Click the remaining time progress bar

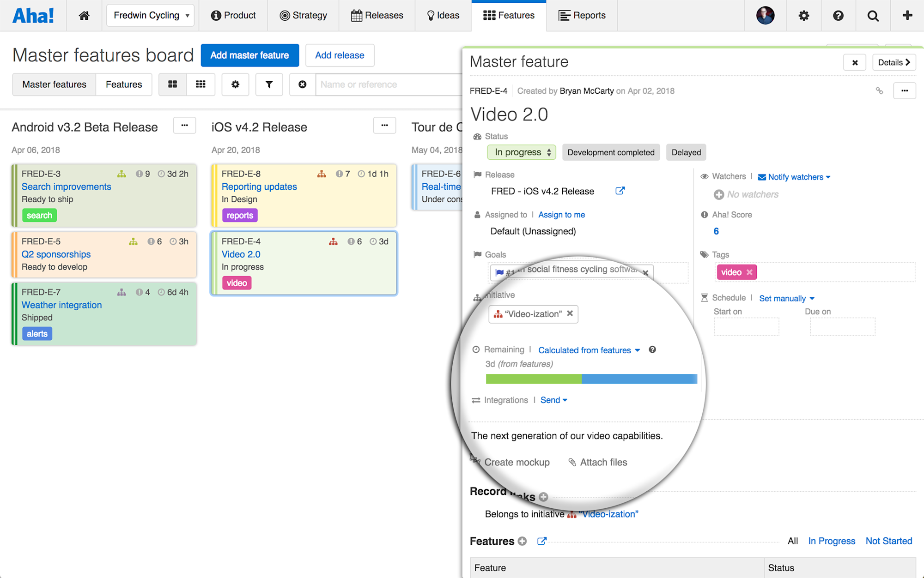pos(590,379)
